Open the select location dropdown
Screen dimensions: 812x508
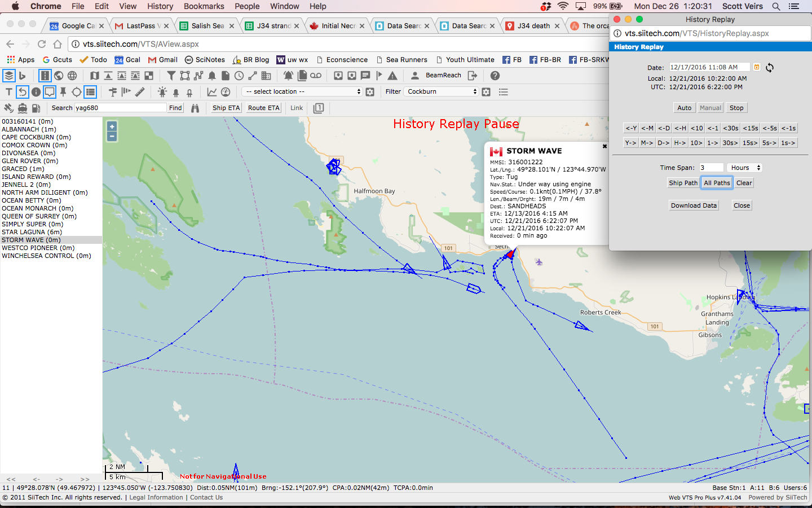coord(303,91)
